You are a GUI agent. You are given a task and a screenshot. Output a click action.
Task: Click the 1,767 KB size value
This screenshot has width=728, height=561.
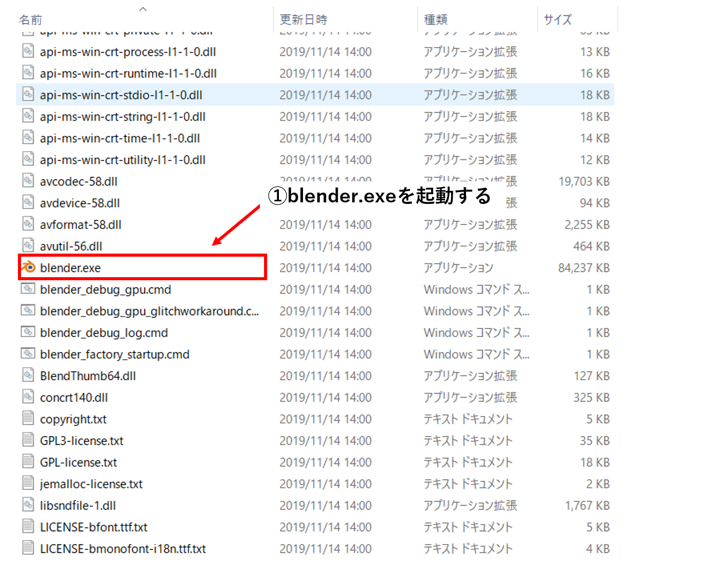[588, 505]
